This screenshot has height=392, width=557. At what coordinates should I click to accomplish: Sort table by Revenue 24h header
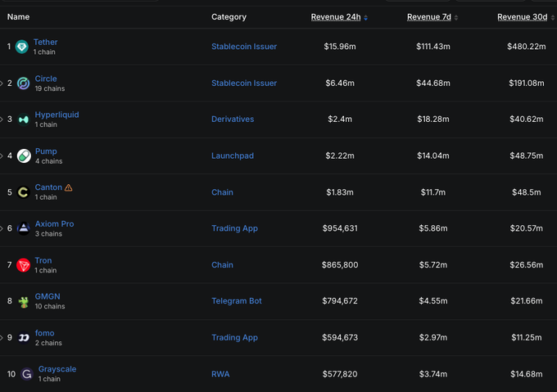click(336, 17)
